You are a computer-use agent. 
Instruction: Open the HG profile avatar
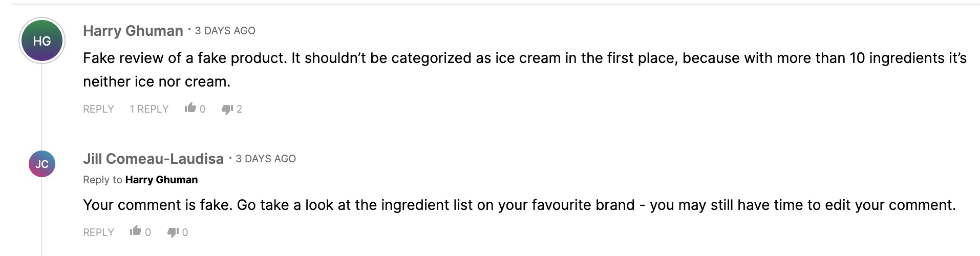pos(42,41)
